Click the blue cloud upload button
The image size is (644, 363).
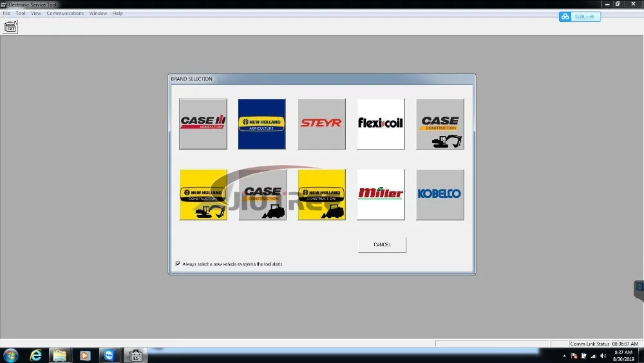click(x=580, y=17)
